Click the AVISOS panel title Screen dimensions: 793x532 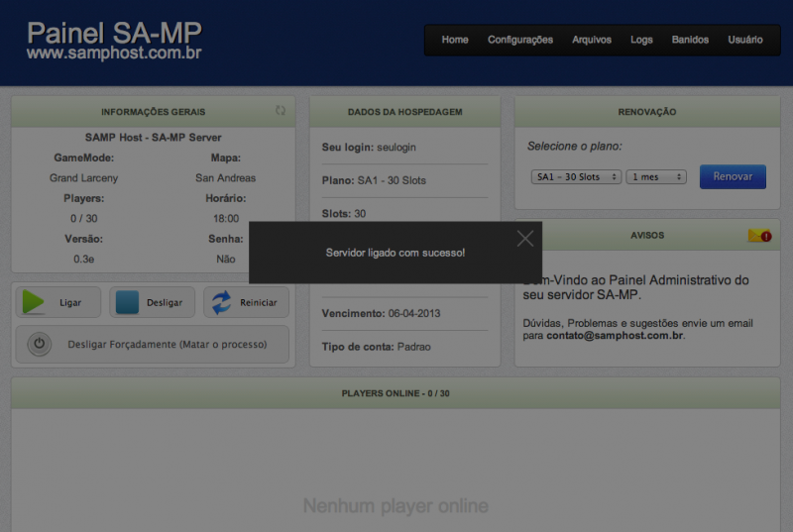[x=647, y=236]
